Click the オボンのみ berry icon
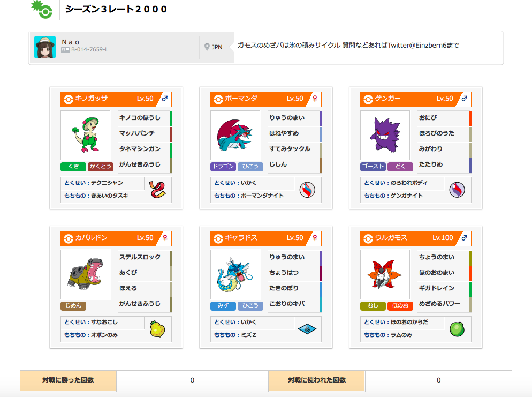Screen dimensions: 532x397 (157, 329)
